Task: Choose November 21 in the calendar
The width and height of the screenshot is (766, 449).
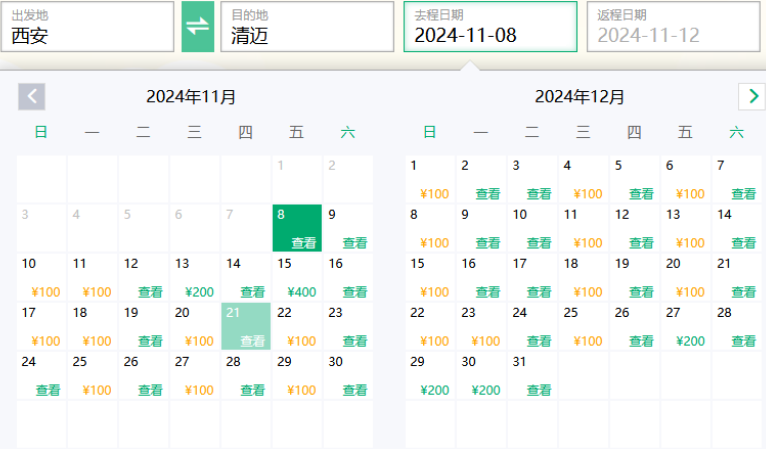Action: [x=246, y=326]
